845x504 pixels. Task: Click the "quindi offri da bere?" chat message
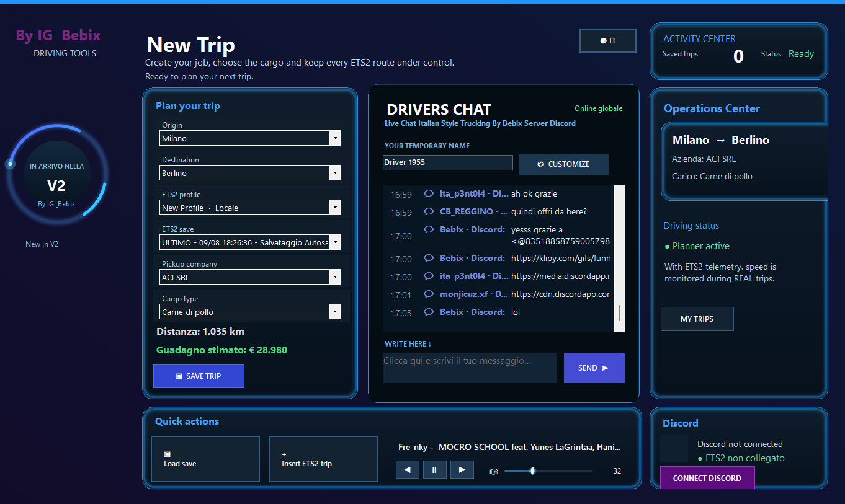549,211
